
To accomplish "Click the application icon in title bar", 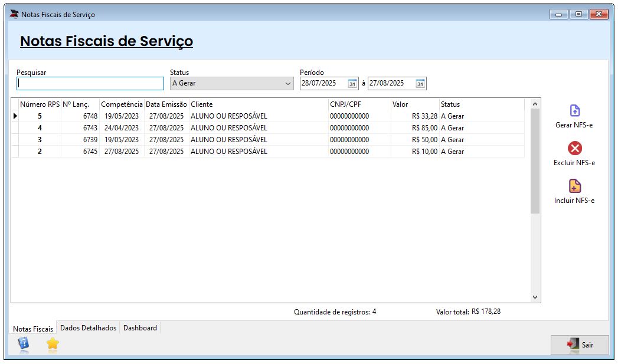I will coord(14,14).
